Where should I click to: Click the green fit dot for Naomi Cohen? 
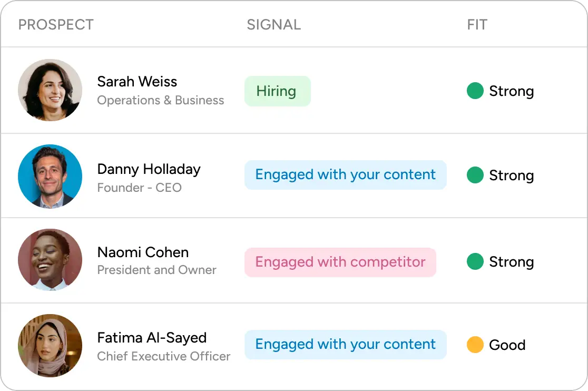[x=475, y=261]
